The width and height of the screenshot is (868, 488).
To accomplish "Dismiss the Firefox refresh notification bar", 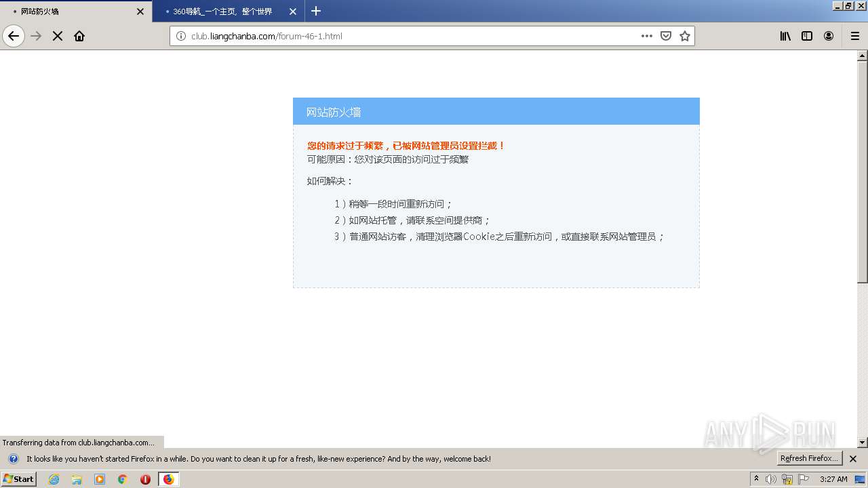I will tap(853, 459).
